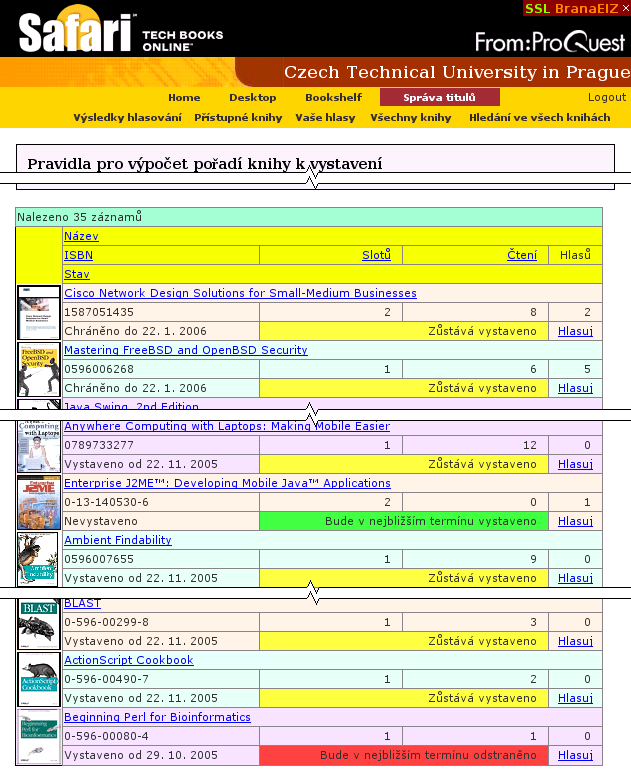Viewport: 631px width, 780px height.
Task: Open Všechny knihy submenu item
Action: coord(411,117)
